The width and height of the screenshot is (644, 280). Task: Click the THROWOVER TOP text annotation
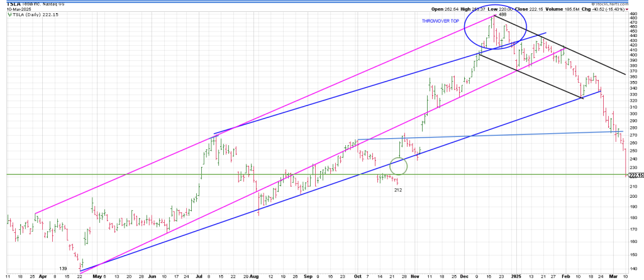tap(440, 21)
